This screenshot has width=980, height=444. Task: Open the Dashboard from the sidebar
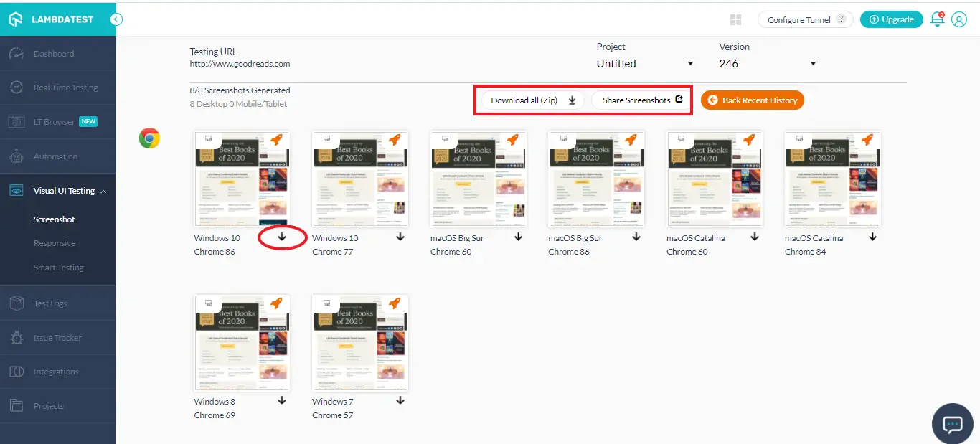[54, 53]
